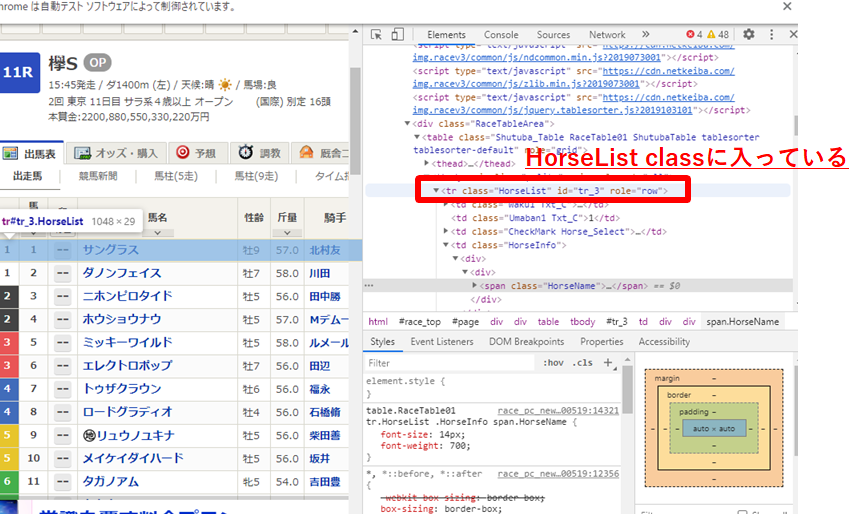864x514 pixels.
Task: Click the 11R race number badge
Action: 19,72
